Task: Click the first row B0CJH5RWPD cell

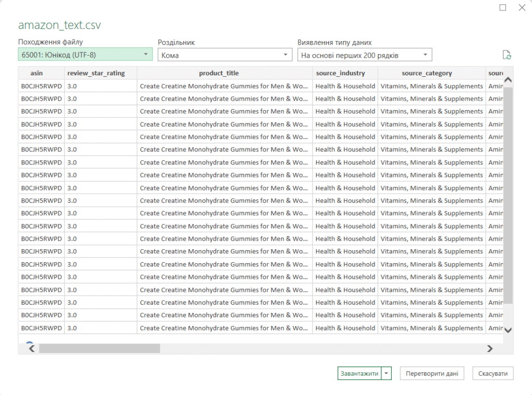Action: 42,86
